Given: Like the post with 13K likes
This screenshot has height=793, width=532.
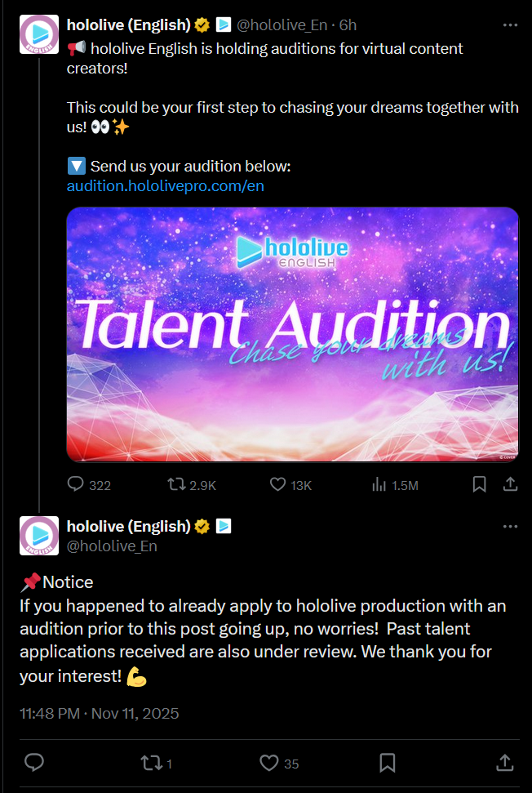Looking at the screenshot, I should (x=278, y=484).
